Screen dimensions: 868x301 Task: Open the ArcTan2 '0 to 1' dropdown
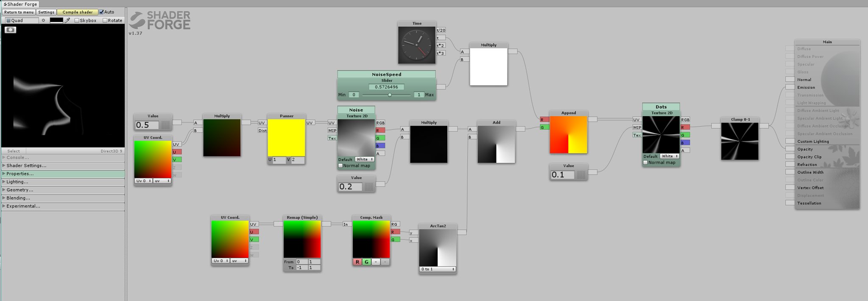[438, 269]
